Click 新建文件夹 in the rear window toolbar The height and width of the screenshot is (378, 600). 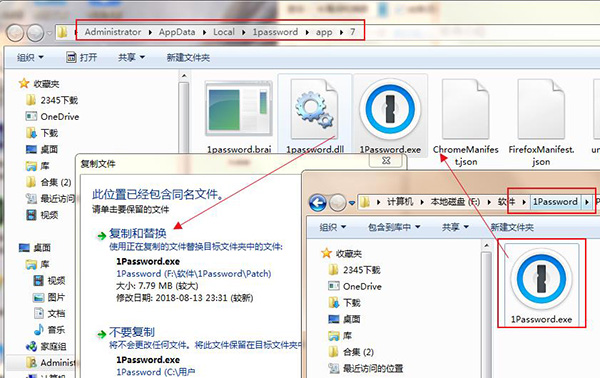(x=188, y=58)
